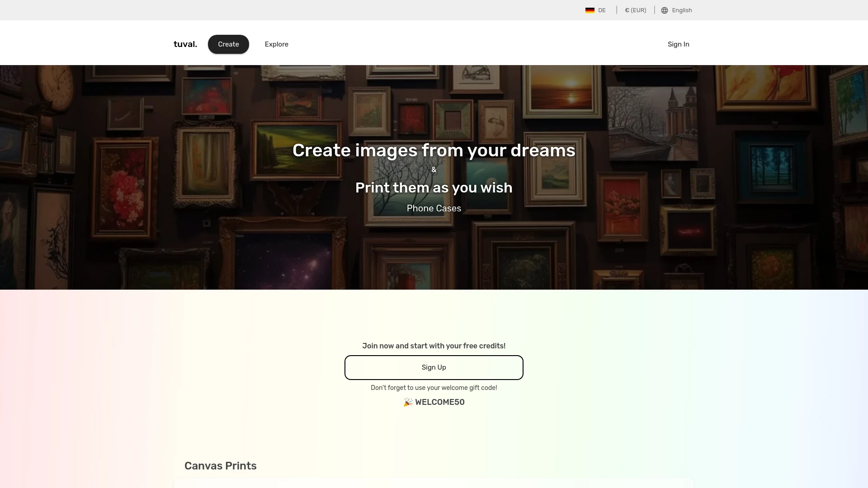This screenshot has height=488, width=868.
Task: Click the Canvas Prints heading
Action: coord(220,465)
